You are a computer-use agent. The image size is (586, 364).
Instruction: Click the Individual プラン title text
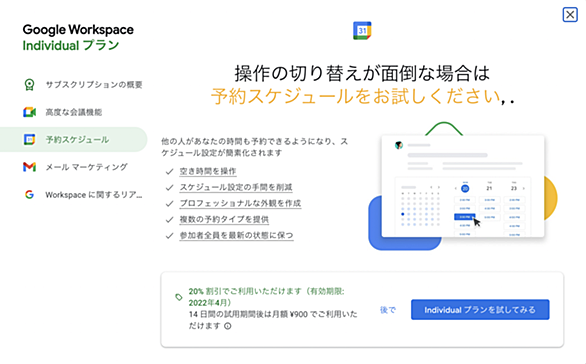coord(71,46)
